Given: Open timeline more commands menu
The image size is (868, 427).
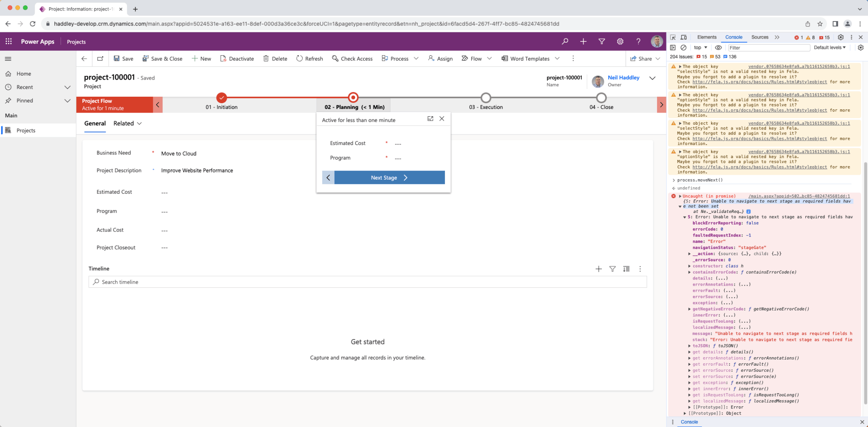Looking at the screenshot, I should point(640,269).
